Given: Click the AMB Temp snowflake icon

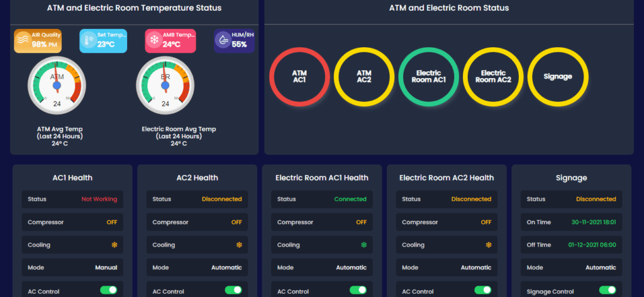Looking at the screenshot, I should pos(154,41).
